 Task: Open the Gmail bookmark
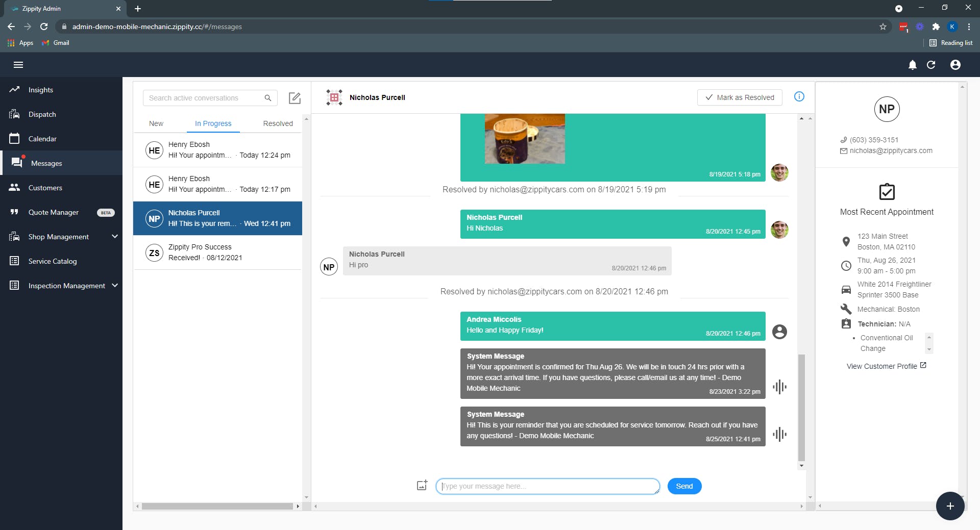(56, 43)
